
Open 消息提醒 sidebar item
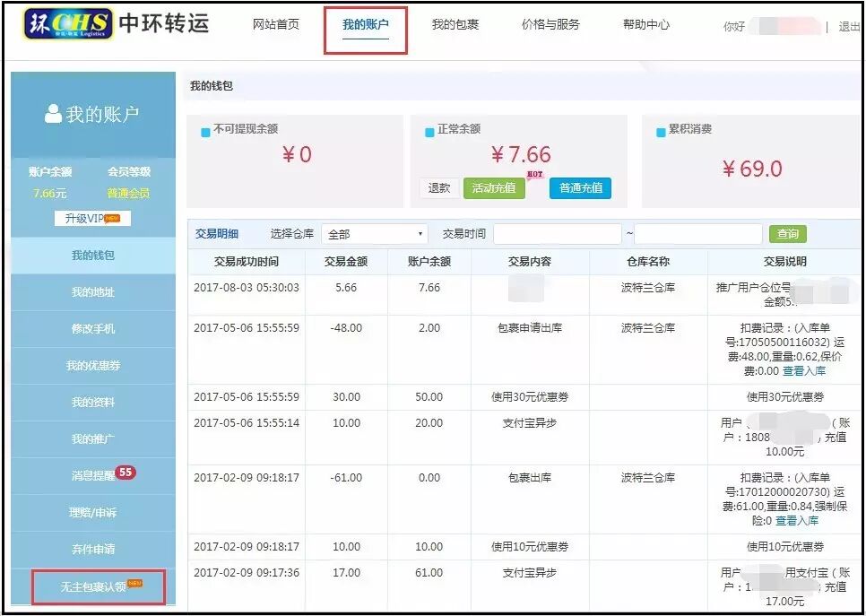click(93, 475)
